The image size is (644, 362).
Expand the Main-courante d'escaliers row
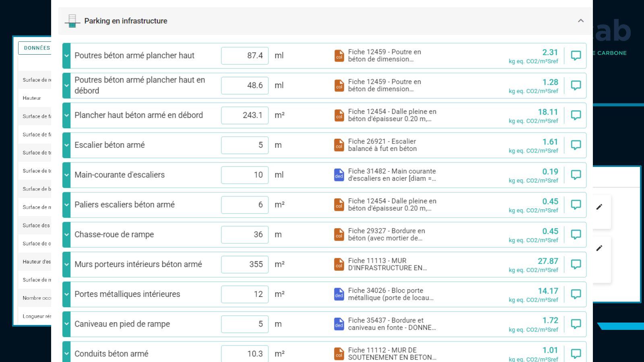tap(66, 175)
